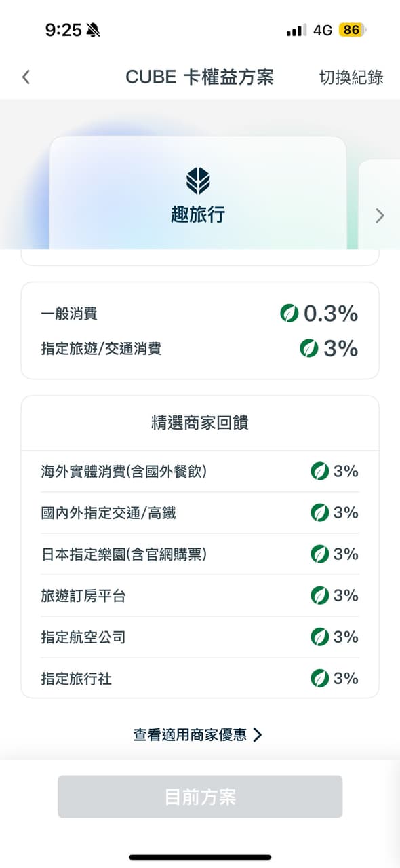Click the leaf icon next to 日本指定樂園
The height and width of the screenshot is (868, 400).
[x=319, y=554]
